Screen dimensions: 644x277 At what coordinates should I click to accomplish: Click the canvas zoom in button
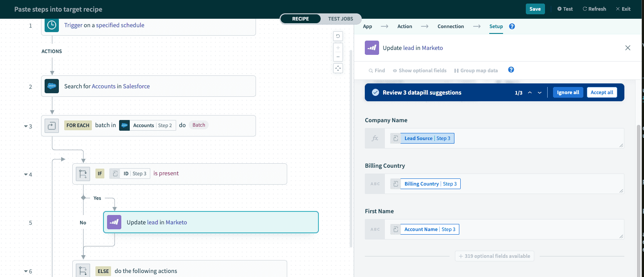pos(338,48)
